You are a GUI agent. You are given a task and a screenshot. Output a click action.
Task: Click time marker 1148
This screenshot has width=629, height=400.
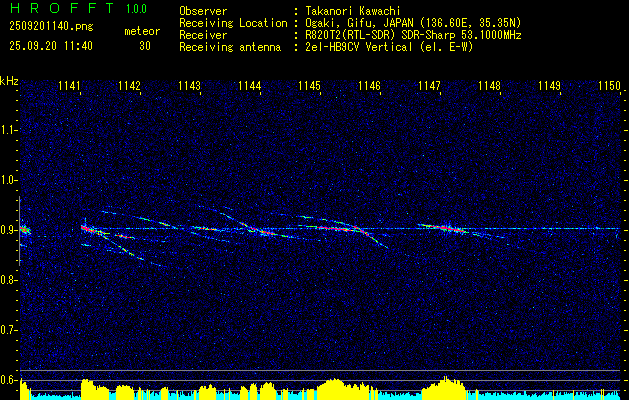pos(489,85)
